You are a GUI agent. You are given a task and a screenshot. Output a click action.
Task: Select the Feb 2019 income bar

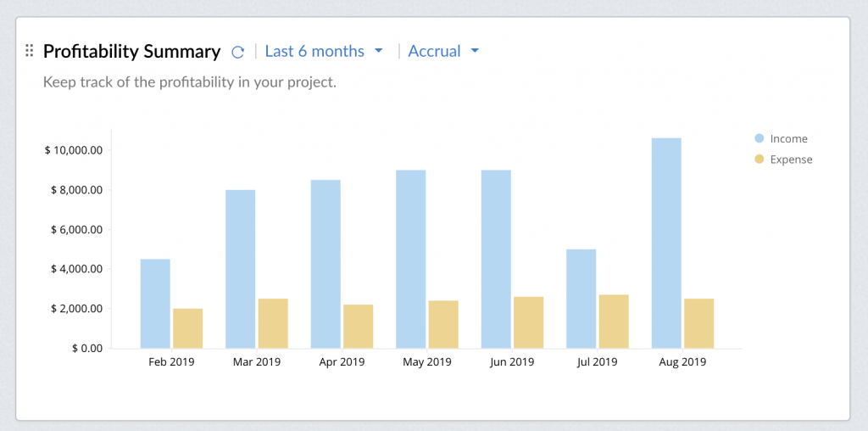pyautogui.click(x=155, y=304)
